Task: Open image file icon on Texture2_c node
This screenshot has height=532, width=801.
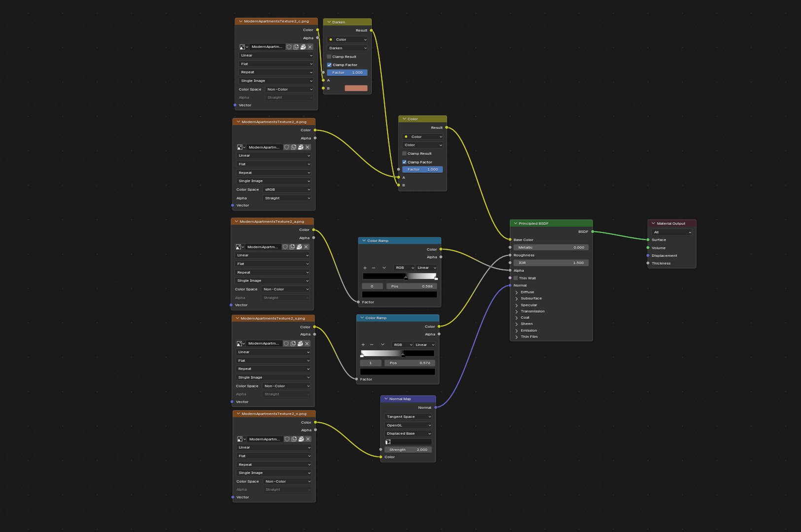Action: pos(303,47)
